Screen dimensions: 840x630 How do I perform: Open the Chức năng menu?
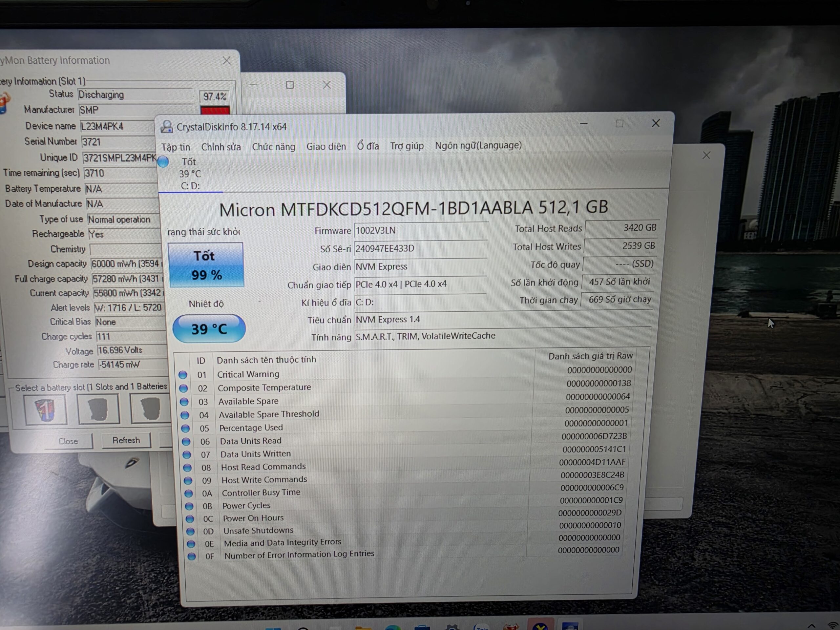pos(273,147)
